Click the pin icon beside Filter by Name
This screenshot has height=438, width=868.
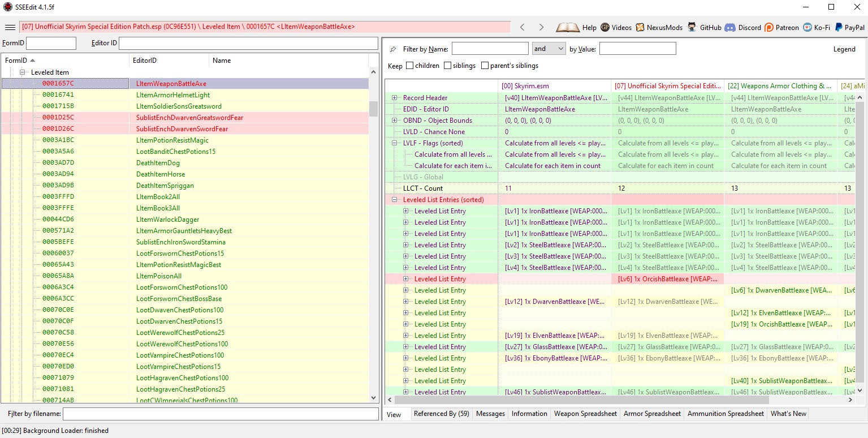[x=394, y=49]
